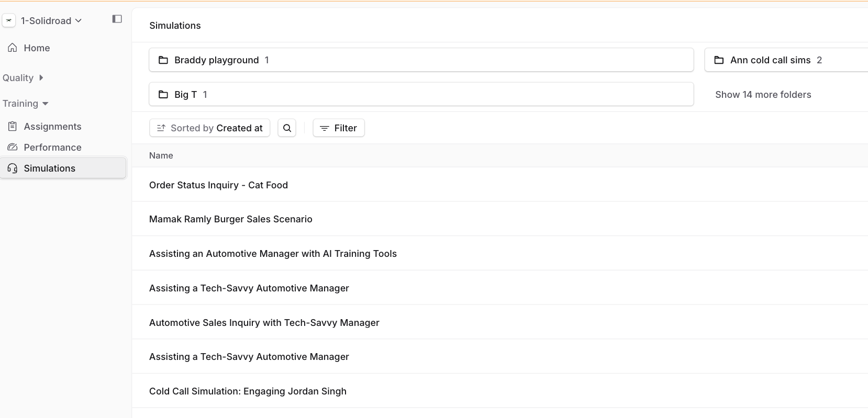Open the Braddy playground folder
The width and height of the screenshot is (868, 418).
421,60
